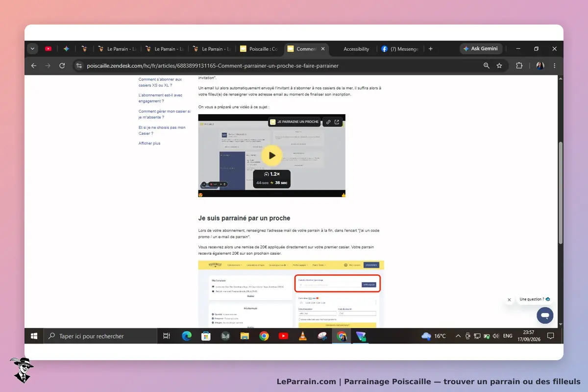Launch VLC media player from the taskbar
Screen dimensions: 588x392
(x=303, y=336)
